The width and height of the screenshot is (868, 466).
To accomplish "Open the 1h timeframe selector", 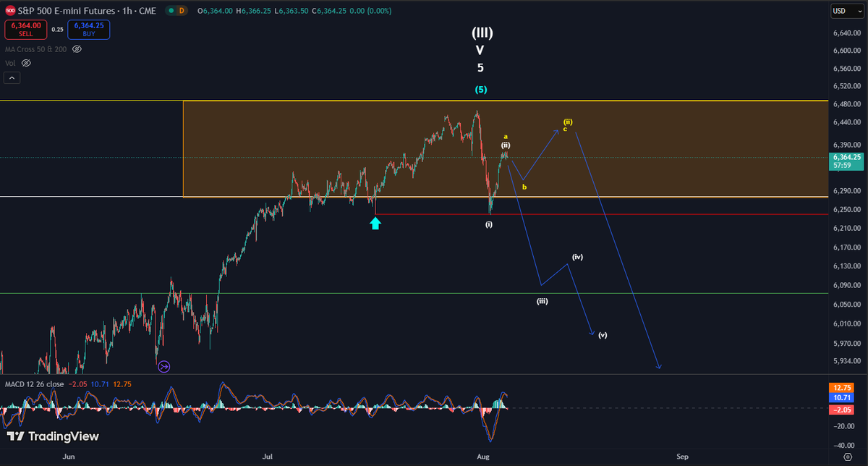I will [x=126, y=11].
